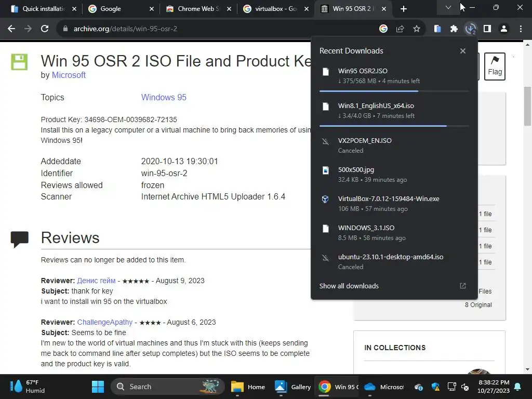Open "8 Original" files link
The width and height of the screenshot is (532, 399).
(478, 304)
